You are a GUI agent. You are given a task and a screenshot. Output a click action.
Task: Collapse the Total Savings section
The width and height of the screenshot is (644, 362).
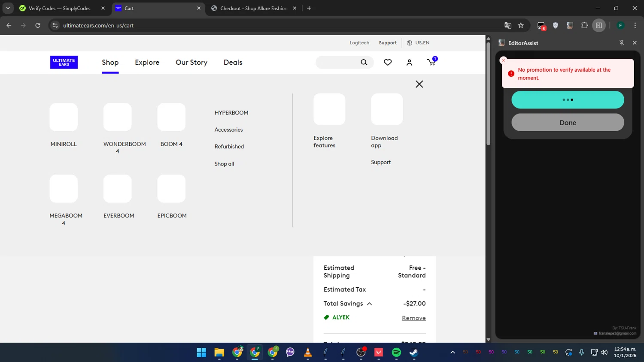pyautogui.click(x=369, y=304)
